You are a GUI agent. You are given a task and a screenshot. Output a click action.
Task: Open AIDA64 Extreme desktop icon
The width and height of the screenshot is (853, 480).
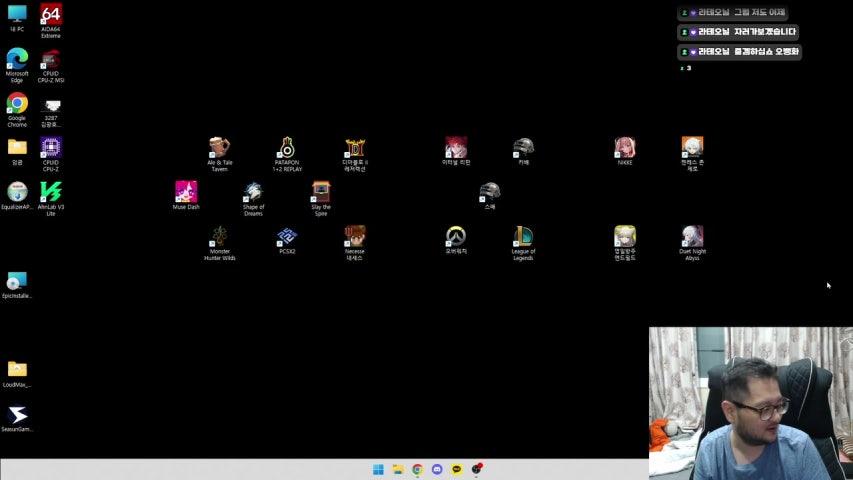51,15
